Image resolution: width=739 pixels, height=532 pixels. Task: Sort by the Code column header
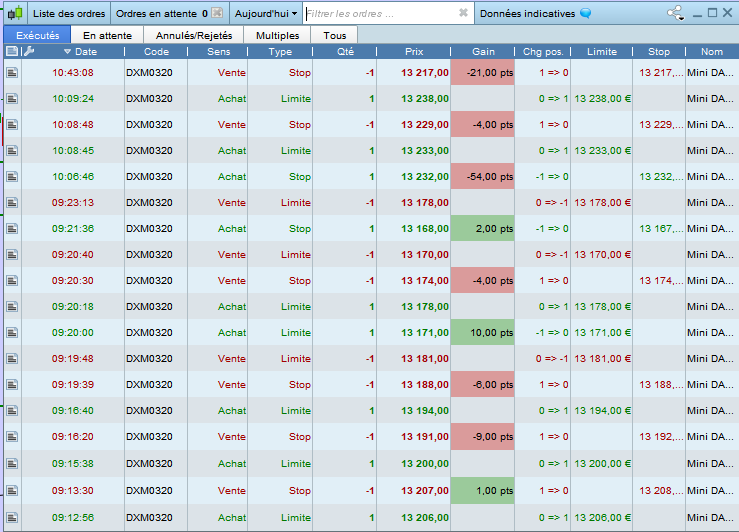pos(156,51)
